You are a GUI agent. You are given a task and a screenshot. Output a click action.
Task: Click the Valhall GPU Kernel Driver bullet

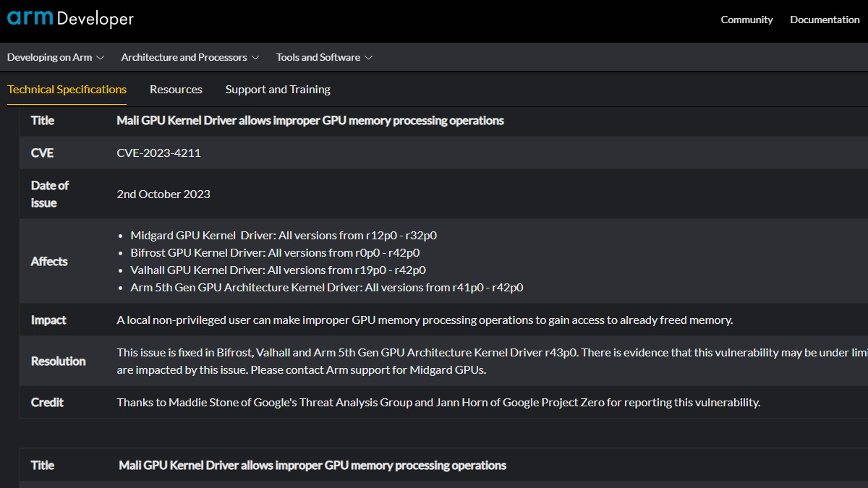click(278, 270)
